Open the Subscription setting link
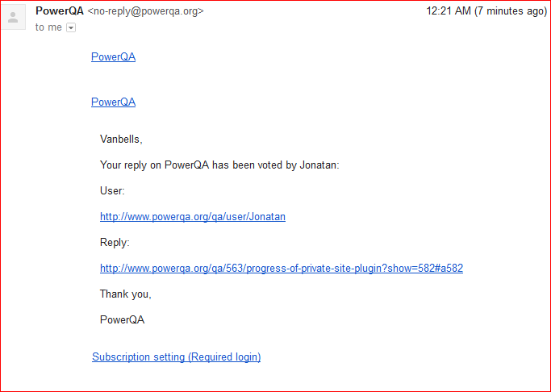This screenshot has width=551, height=392. 176,357
